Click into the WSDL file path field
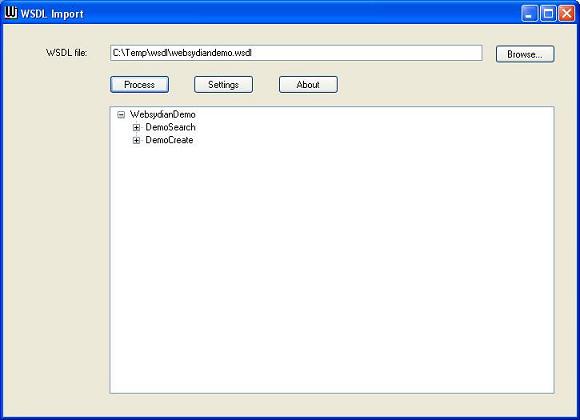Image resolution: width=580 pixels, height=420 pixels. (x=296, y=53)
